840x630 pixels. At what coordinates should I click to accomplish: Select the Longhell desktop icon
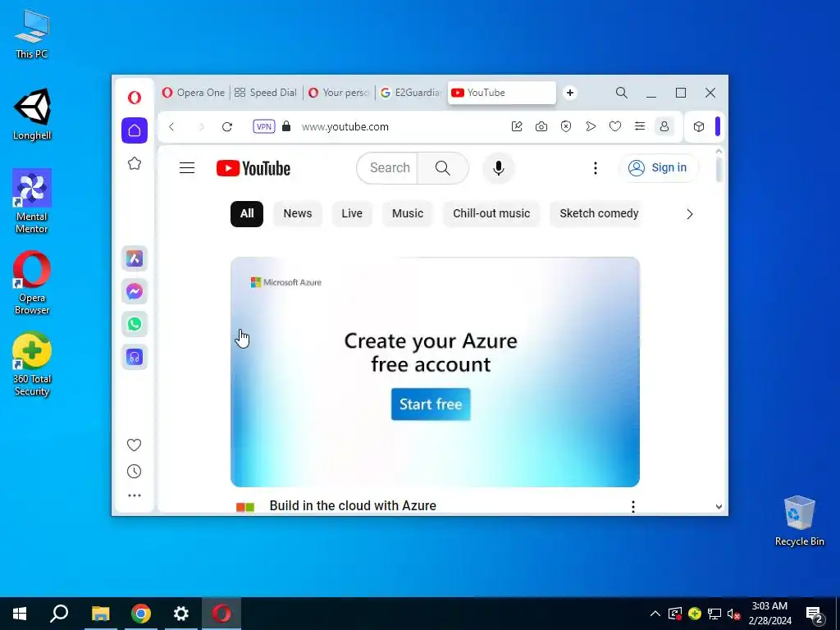tap(32, 114)
